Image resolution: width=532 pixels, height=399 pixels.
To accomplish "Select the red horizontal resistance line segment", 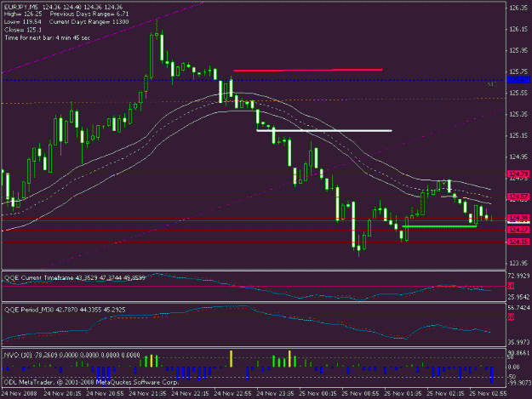I will coord(308,70).
